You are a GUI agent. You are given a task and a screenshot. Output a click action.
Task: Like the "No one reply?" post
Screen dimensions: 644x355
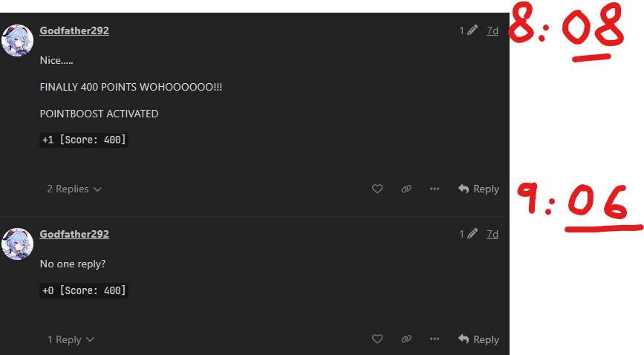pyautogui.click(x=377, y=339)
